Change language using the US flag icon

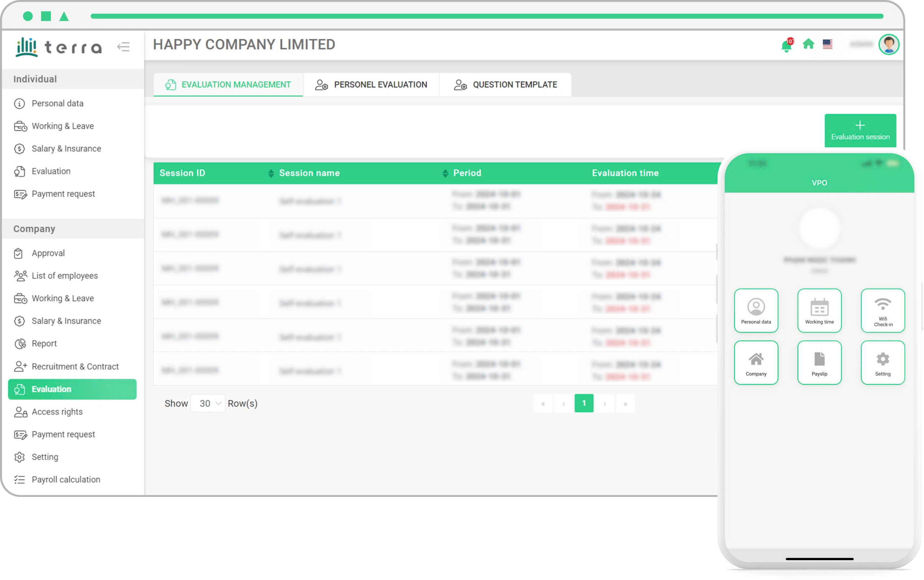pyautogui.click(x=827, y=44)
